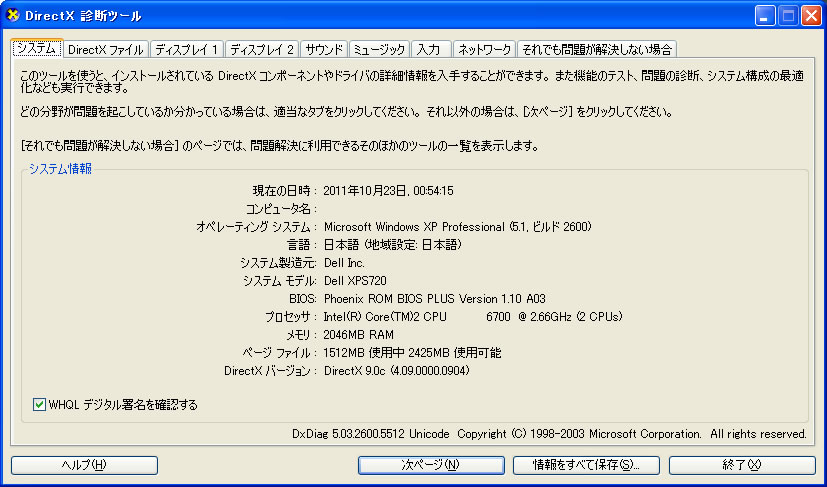The image size is (827, 487).
Task: Open the ネットワーク tab
Action: pyautogui.click(x=484, y=50)
